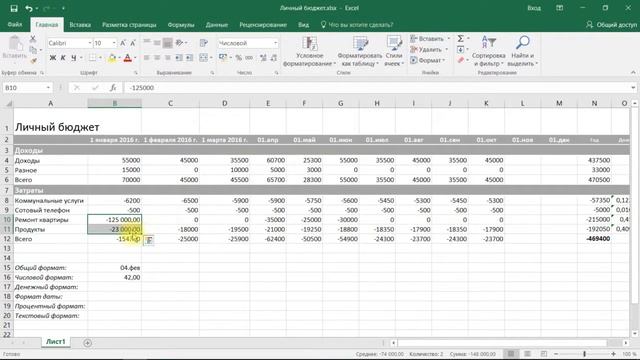Toggle middle vertical alignment
The height and width of the screenshot is (360, 640).
157,43
